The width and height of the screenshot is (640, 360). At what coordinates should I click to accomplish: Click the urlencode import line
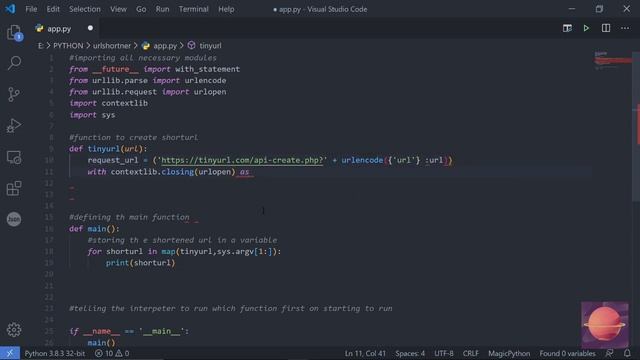pos(148,81)
